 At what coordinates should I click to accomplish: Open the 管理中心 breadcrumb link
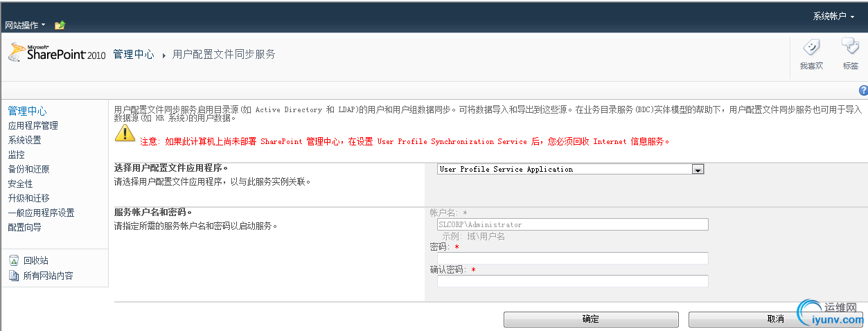pyautogui.click(x=134, y=54)
